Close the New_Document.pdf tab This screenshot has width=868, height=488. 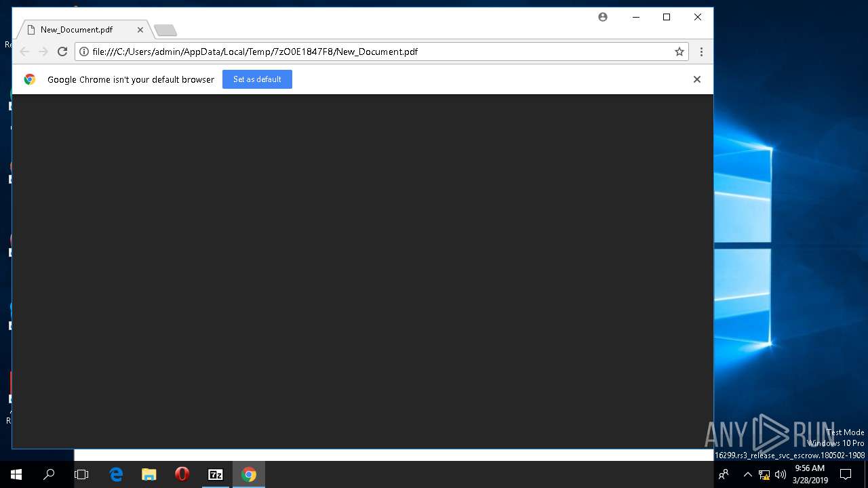pos(140,30)
